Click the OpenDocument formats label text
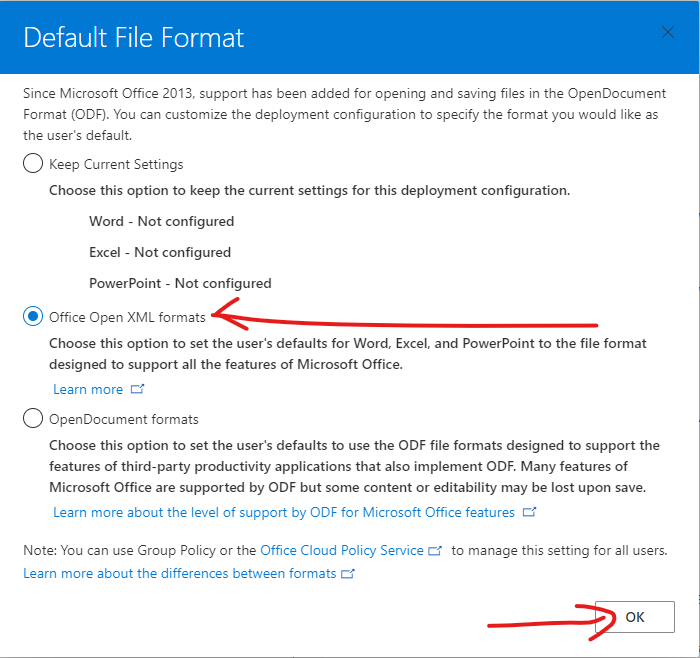This screenshot has width=700, height=658. click(x=124, y=419)
